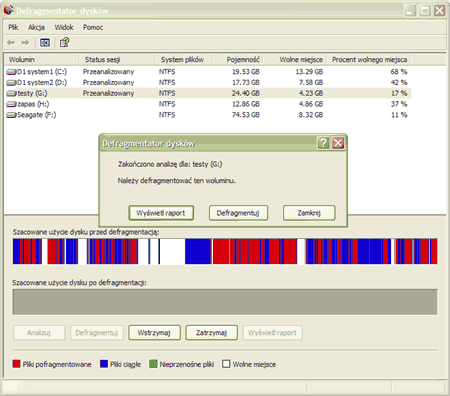Click the disk usage before defragmentation bar
The width and height of the screenshot is (450, 396).
tap(225, 251)
